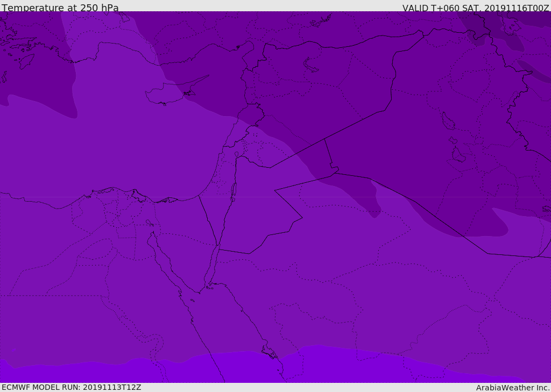Click the ECMWF MODEL RUN label
This screenshot has width=551, height=392.
[71, 387]
